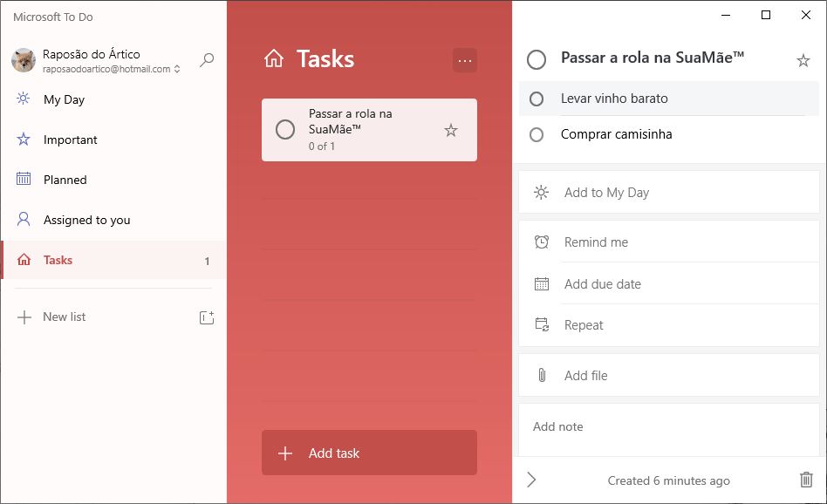
Task: Click the alarm clock icon beside Remind me
Action: [542, 242]
